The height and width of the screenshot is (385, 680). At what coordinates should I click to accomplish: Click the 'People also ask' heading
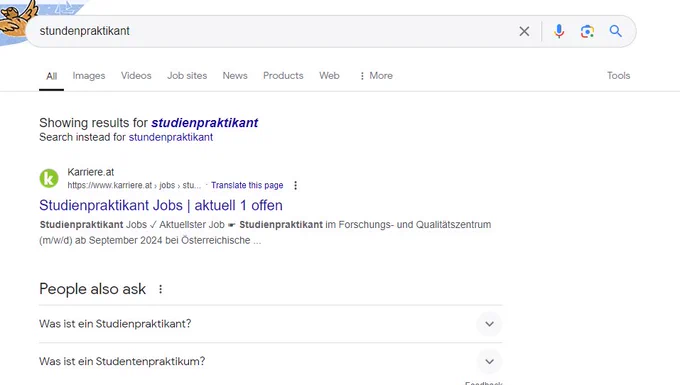[x=92, y=289]
